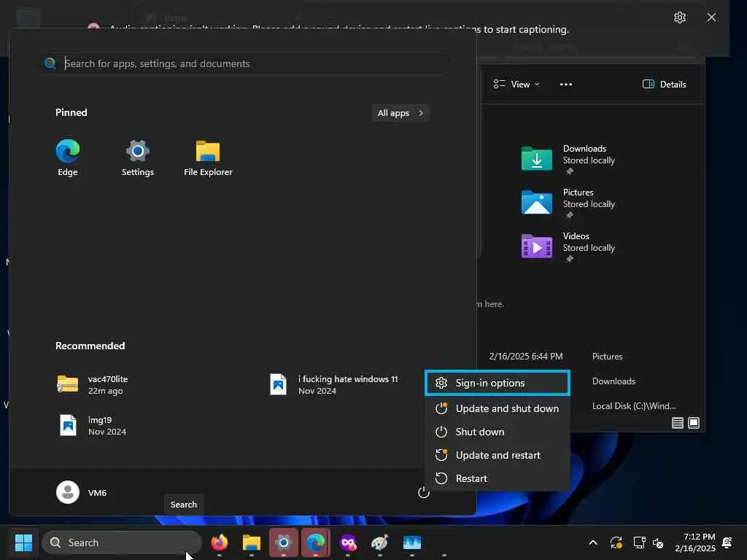The image size is (747, 560).
Task: Choose Sign-in options from power menu
Action: 498,383
